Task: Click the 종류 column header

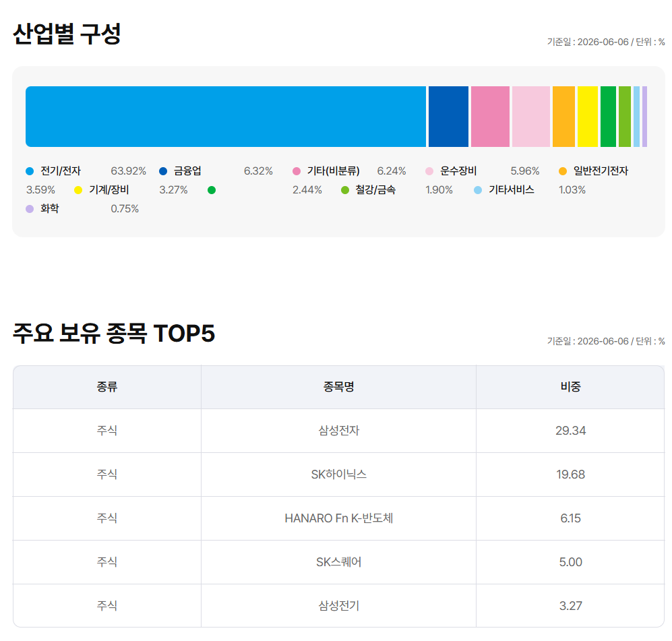Action: pyautogui.click(x=106, y=387)
